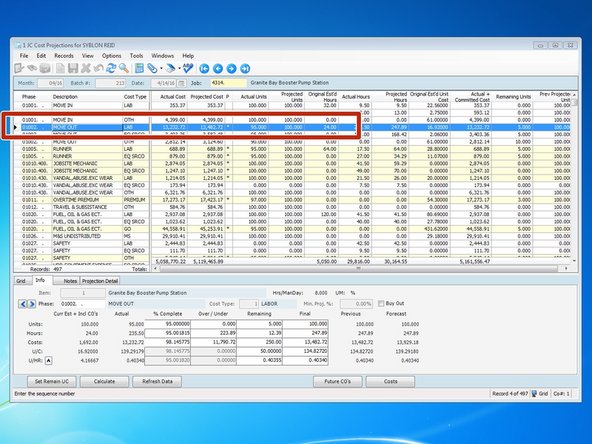Click the Hours Final field 247.89
The width and height of the screenshot is (592, 444).
(x=305, y=333)
